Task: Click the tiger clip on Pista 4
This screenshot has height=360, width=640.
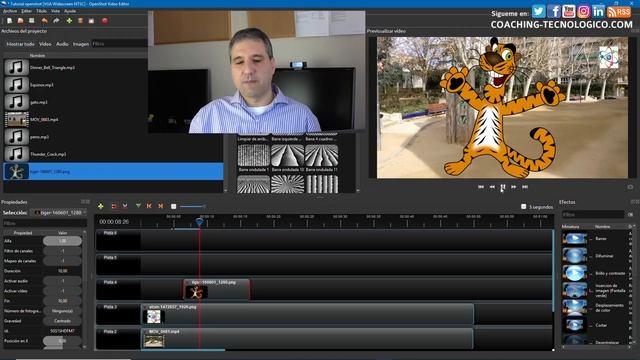Action: pos(217,289)
